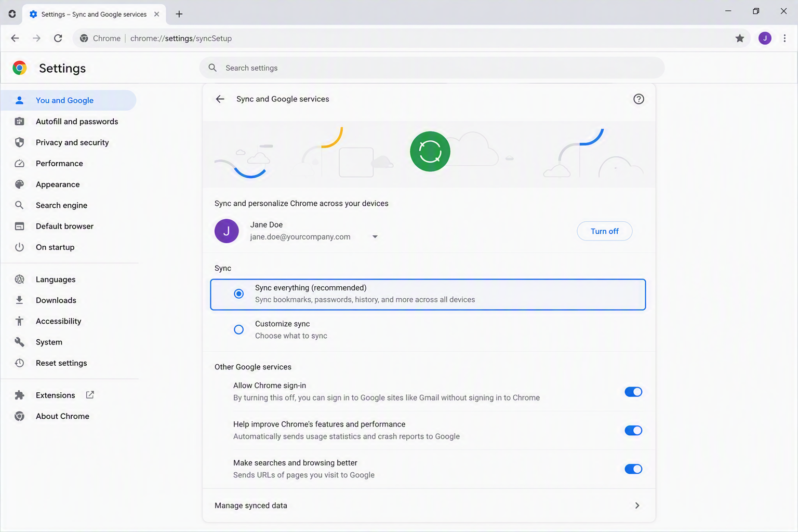Open You and Google section
The height and width of the screenshot is (532, 798).
(69, 100)
